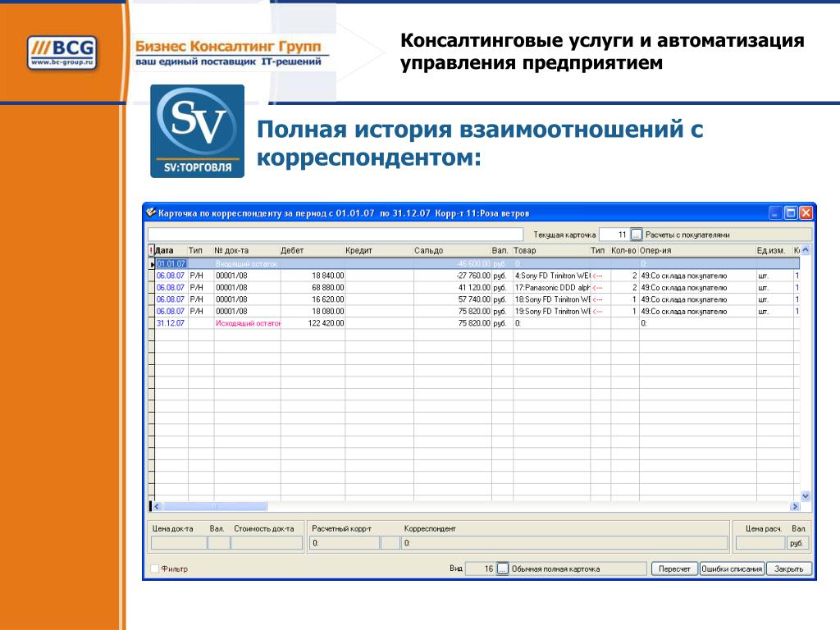Viewport: 840px width, 630px height.
Task: Click the Дебет column header
Action: tap(312, 250)
